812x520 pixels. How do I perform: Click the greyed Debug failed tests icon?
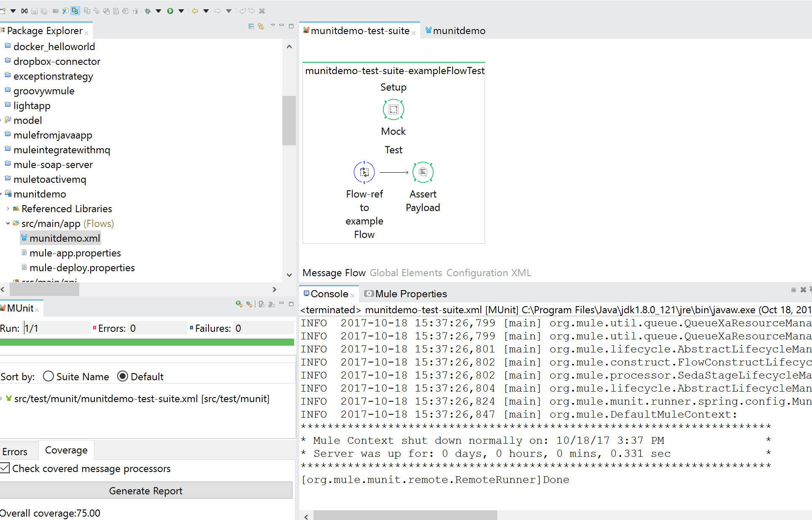coord(272,304)
